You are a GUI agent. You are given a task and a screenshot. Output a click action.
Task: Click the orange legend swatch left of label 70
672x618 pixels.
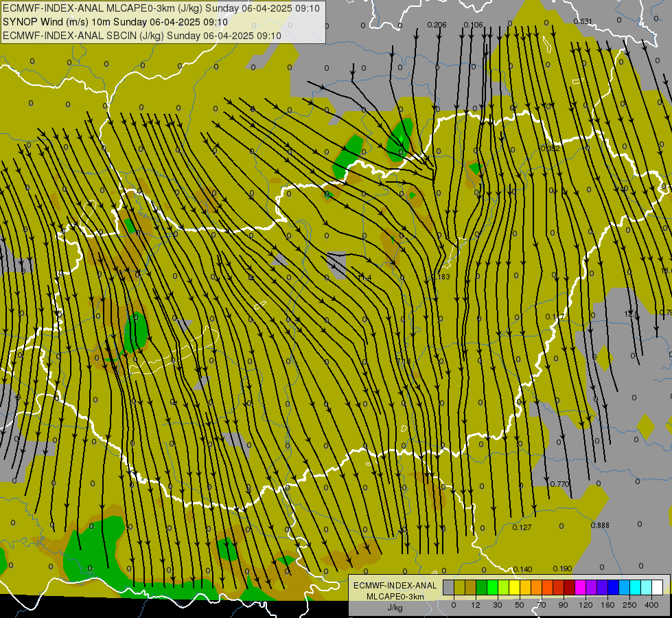click(x=537, y=588)
